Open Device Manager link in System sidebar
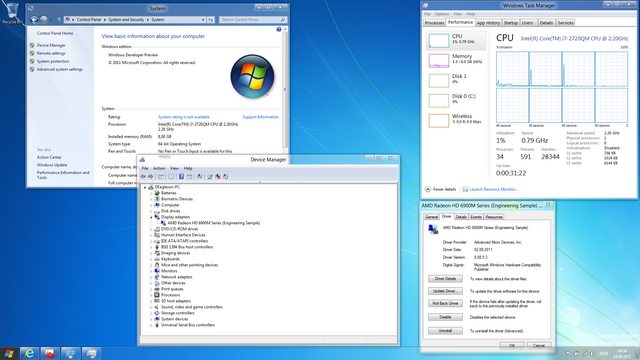Screen dimensions: 640x360 click(x=51, y=45)
